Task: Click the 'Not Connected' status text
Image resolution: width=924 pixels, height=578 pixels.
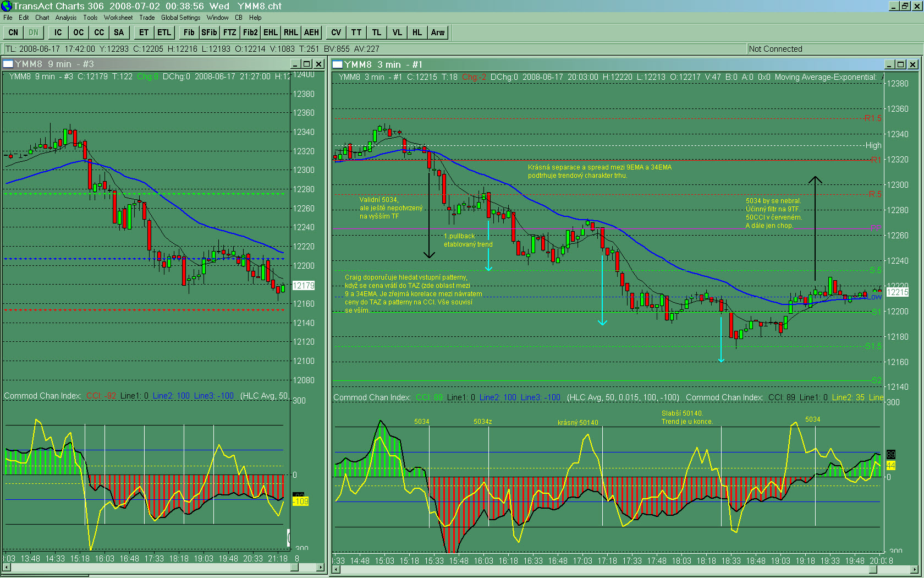Action: (776, 49)
